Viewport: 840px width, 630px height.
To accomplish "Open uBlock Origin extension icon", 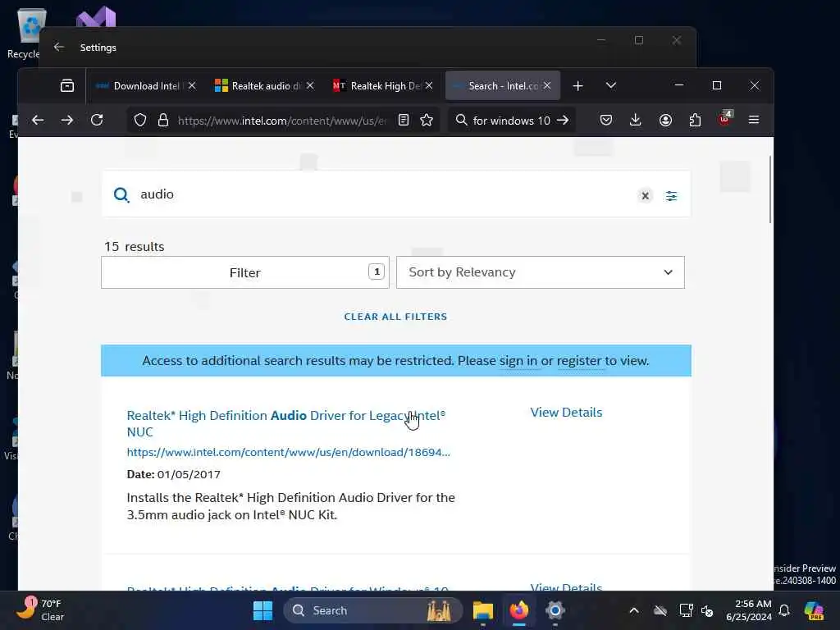I will click(x=724, y=119).
